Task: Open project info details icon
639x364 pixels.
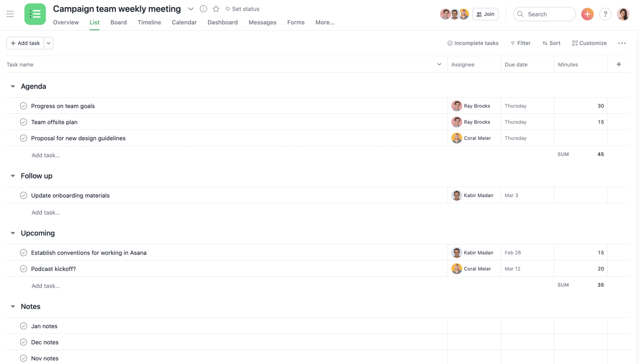Action: [x=203, y=9]
